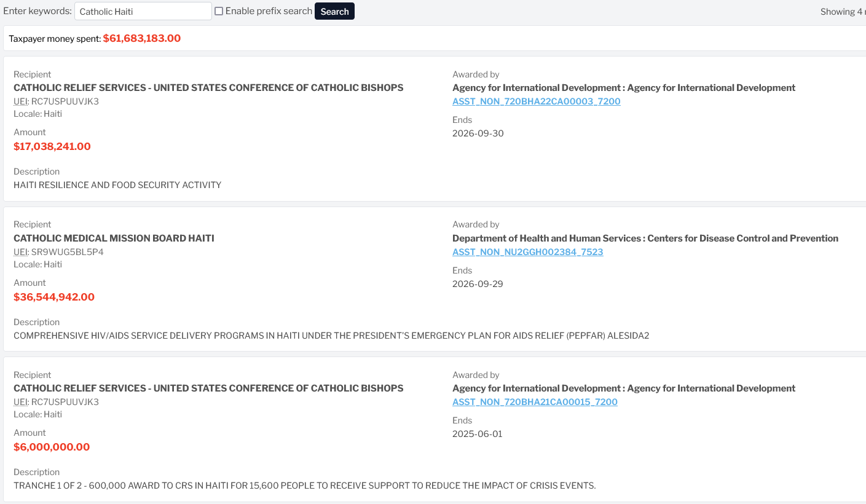Click the Search button
The width and height of the screenshot is (866, 504).
pos(334,11)
